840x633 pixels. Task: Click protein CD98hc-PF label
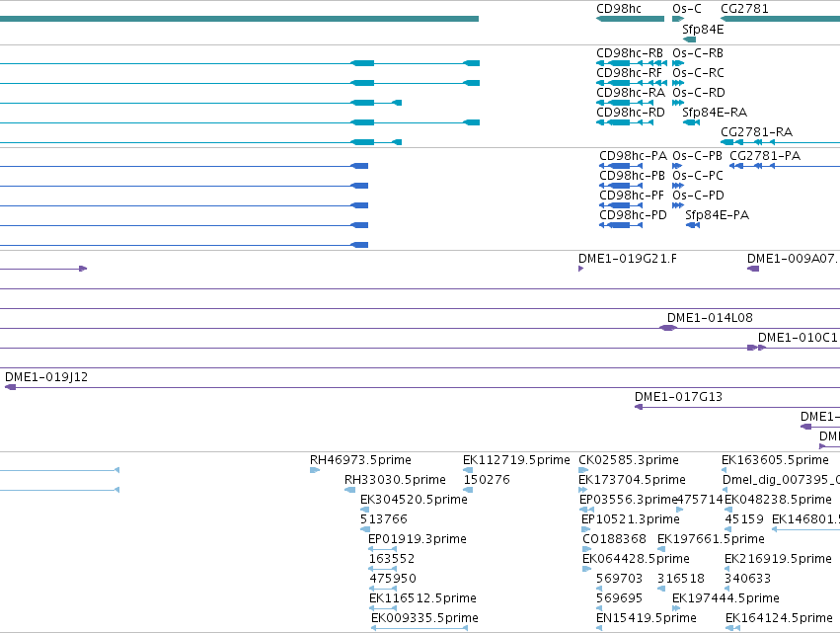tap(632, 196)
